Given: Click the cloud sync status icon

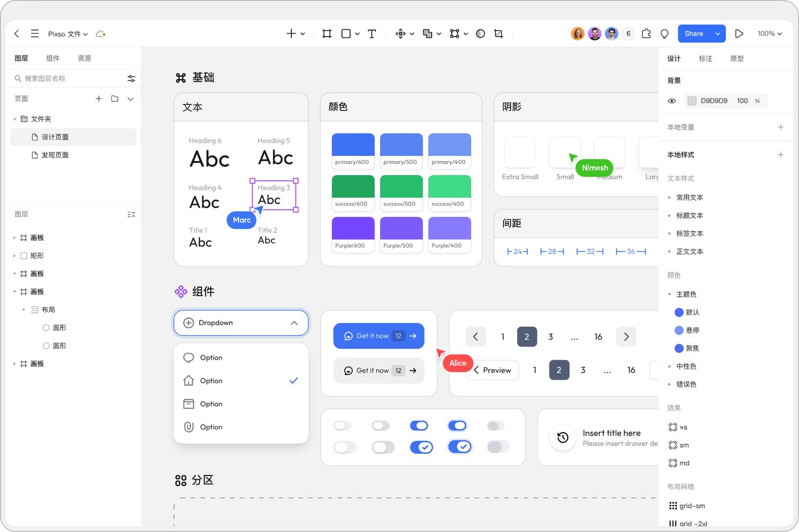Looking at the screenshot, I should click(x=100, y=34).
